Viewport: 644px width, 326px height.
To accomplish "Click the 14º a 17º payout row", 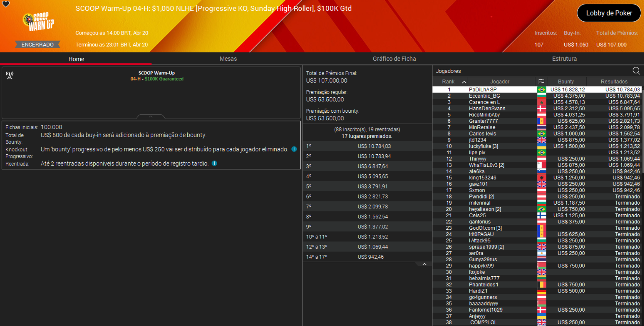I will [x=367, y=257].
